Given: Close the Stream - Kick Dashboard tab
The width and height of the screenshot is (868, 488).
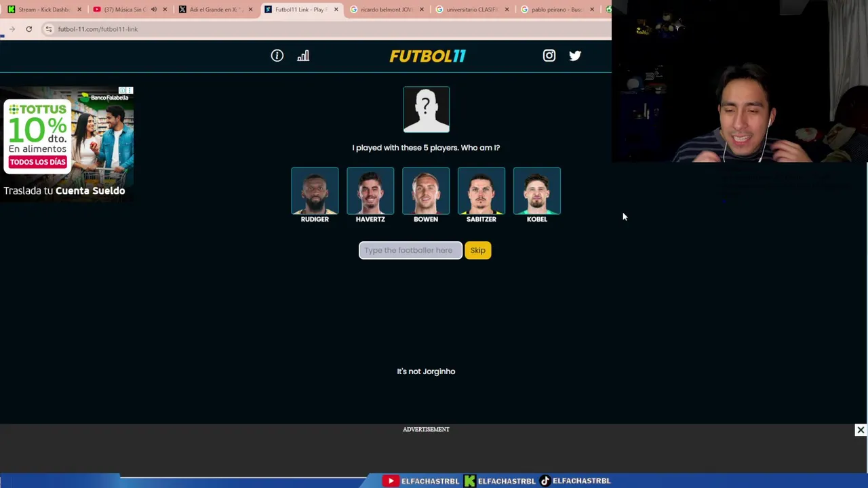Looking at the screenshot, I should coord(79,9).
